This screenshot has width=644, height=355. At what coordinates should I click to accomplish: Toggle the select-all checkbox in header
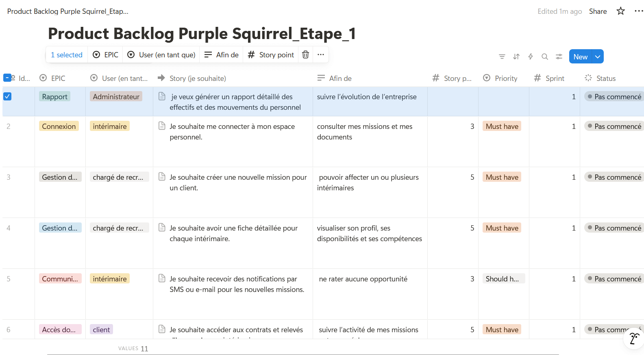pos(7,78)
